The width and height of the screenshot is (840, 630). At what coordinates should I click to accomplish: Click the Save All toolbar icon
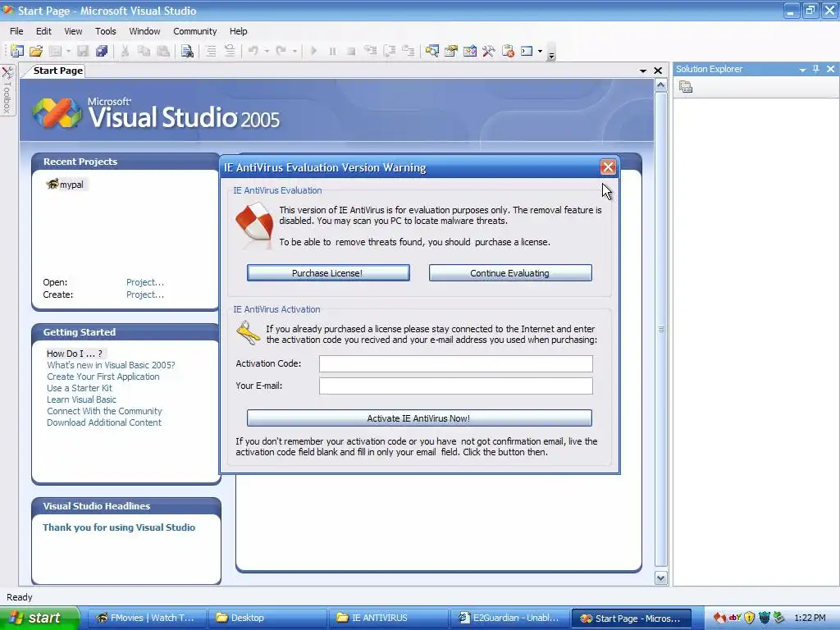click(x=101, y=51)
